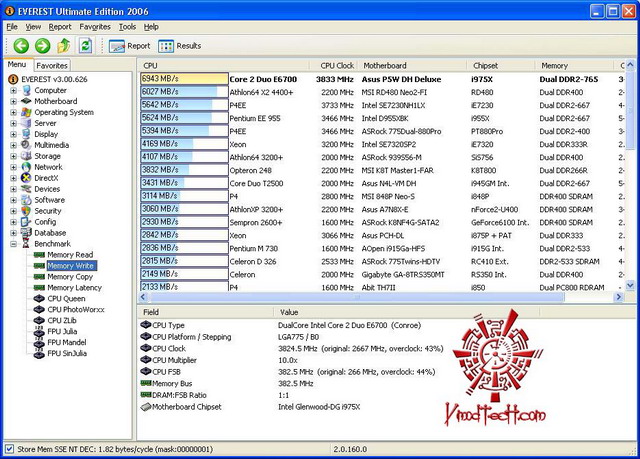This screenshot has width=640, height=459.
Task: Expand the Computer tree node
Action: [x=13, y=90]
